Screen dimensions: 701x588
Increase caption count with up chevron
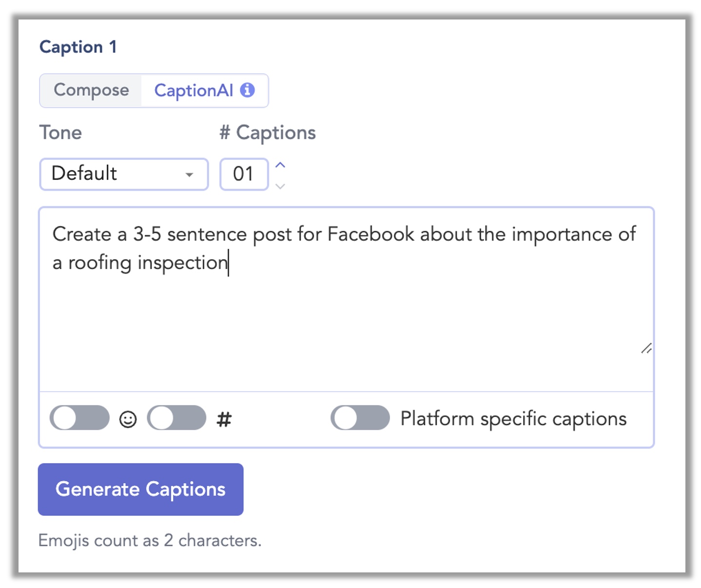point(280,165)
